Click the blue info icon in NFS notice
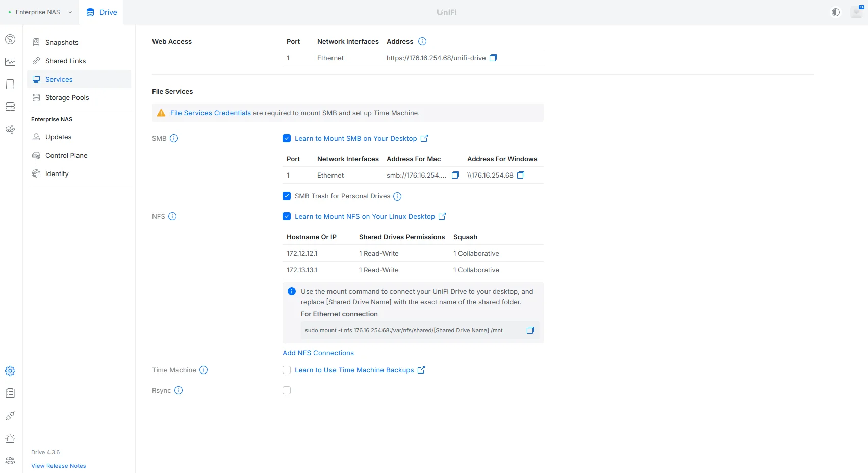Screen dimensions: 868x473 (x=292, y=291)
